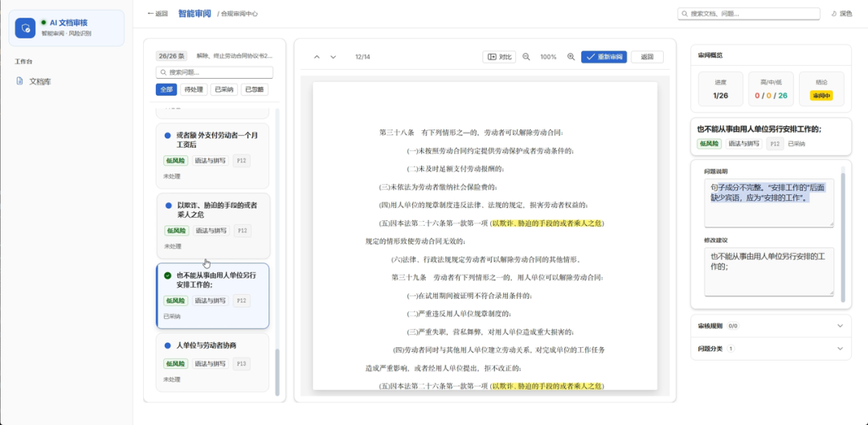
Task: Select the 待处理 filter tab
Action: (193, 90)
